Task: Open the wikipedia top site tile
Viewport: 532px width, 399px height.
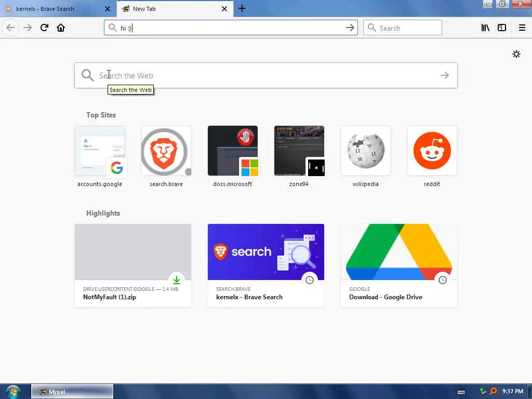Action: 365,157
